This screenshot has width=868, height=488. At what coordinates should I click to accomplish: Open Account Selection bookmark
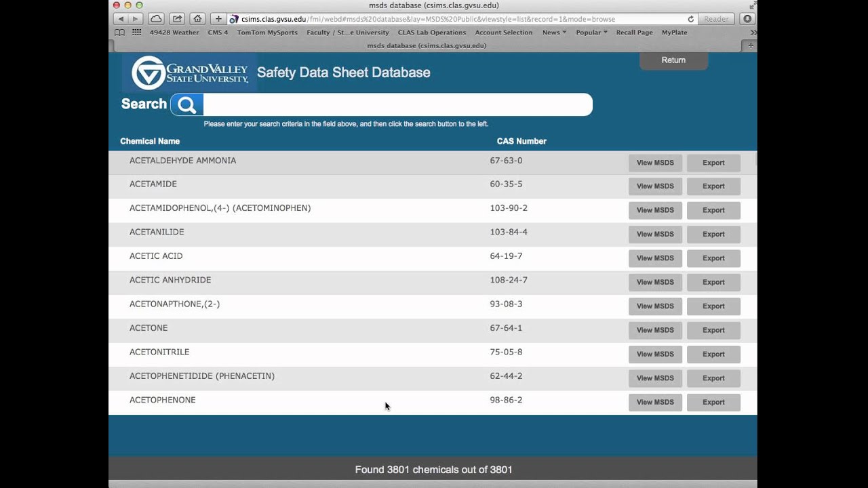pos(504,33)
